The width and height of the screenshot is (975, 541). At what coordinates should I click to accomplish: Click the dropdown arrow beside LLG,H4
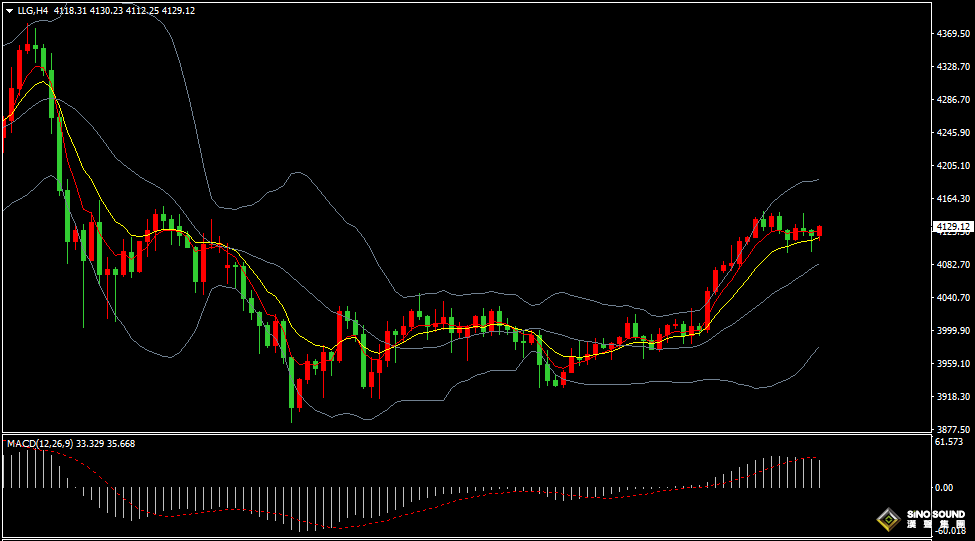click(x=10, y=10)
